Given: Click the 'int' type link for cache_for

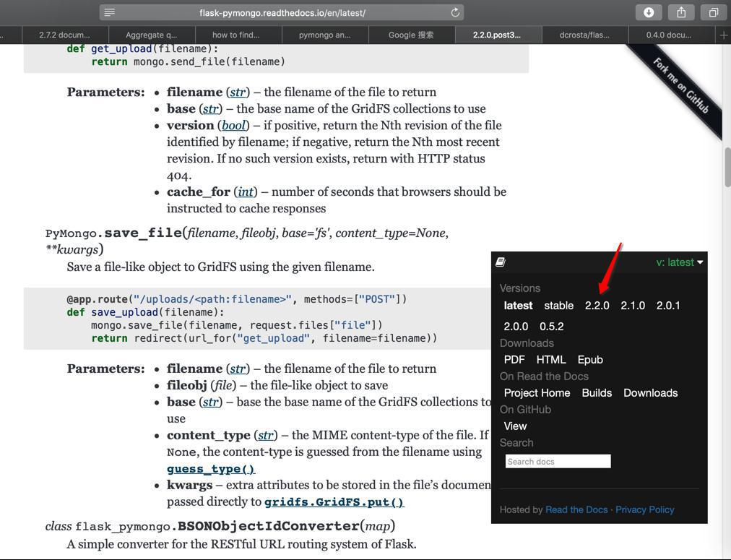Looking at the screenshot, I should coord(246,192).
